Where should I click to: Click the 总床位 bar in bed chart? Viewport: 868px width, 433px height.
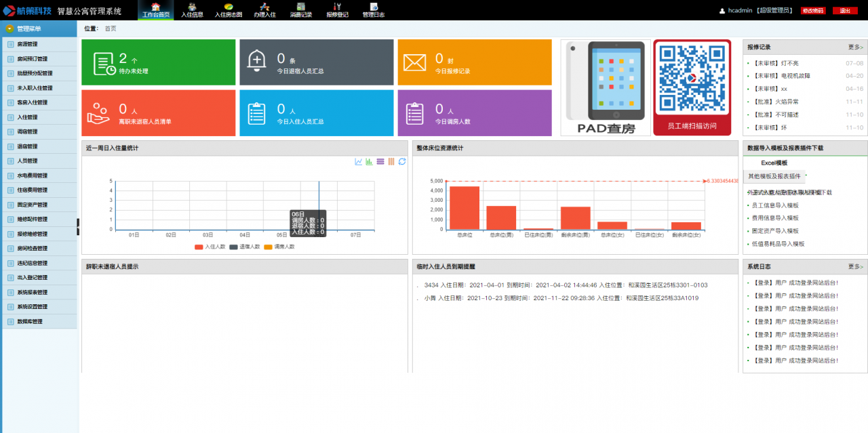click(465, 207)
